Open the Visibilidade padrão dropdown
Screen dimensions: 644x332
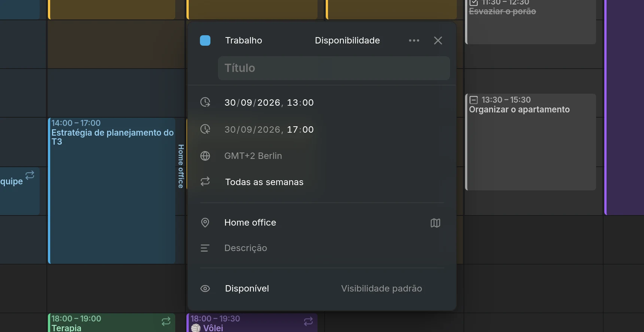pyautogui.click(x=382, y=289)
